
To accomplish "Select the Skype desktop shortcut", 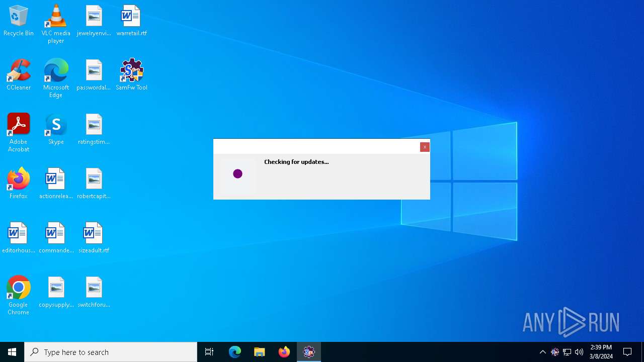I will [56, 129].
